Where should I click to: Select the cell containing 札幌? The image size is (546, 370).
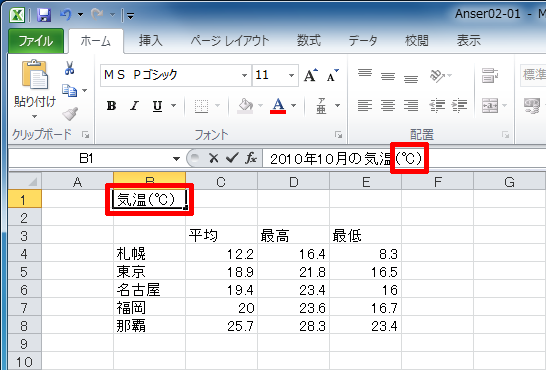pos(149,254)
